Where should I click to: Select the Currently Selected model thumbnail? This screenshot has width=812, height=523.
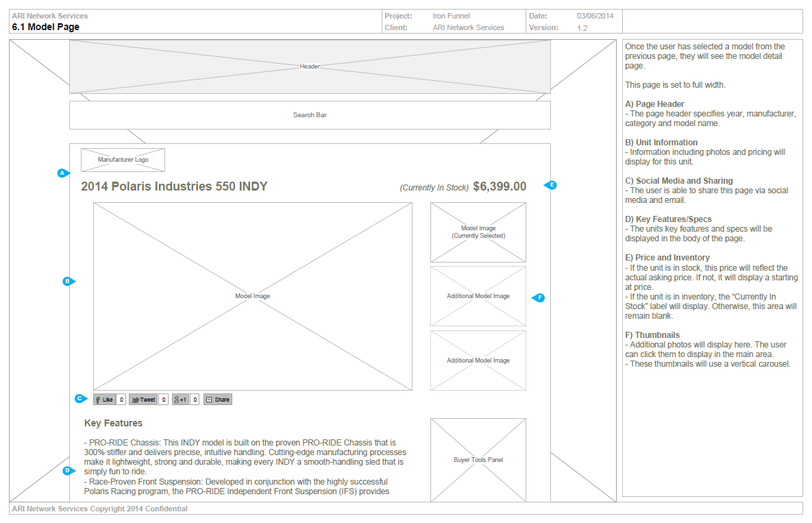[x=478, y=232]
